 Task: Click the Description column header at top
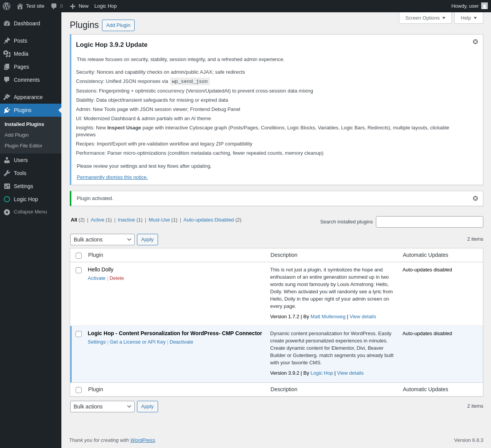[284, 255]
